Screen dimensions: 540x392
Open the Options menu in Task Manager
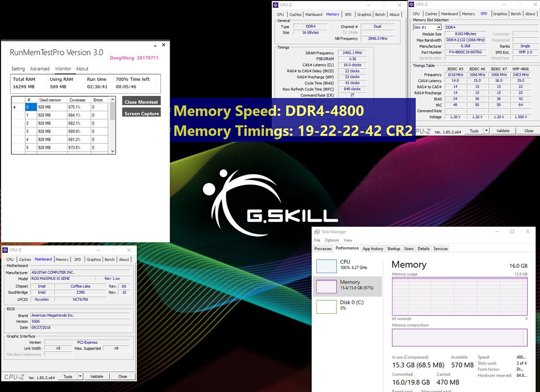point(332,240)
